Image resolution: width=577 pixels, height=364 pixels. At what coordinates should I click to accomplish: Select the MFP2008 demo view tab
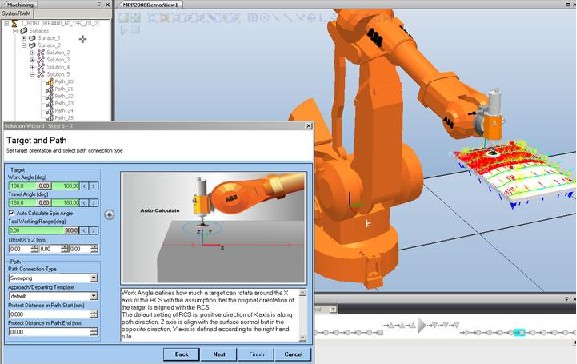click(150, 5)
